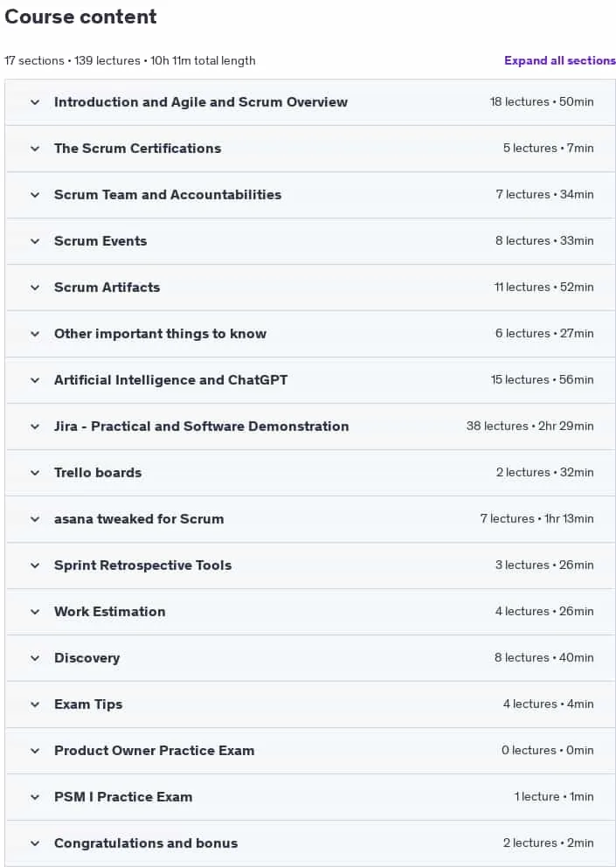Click chevron icon beside Sprint Retrospective Tools

tap(35, 565)
